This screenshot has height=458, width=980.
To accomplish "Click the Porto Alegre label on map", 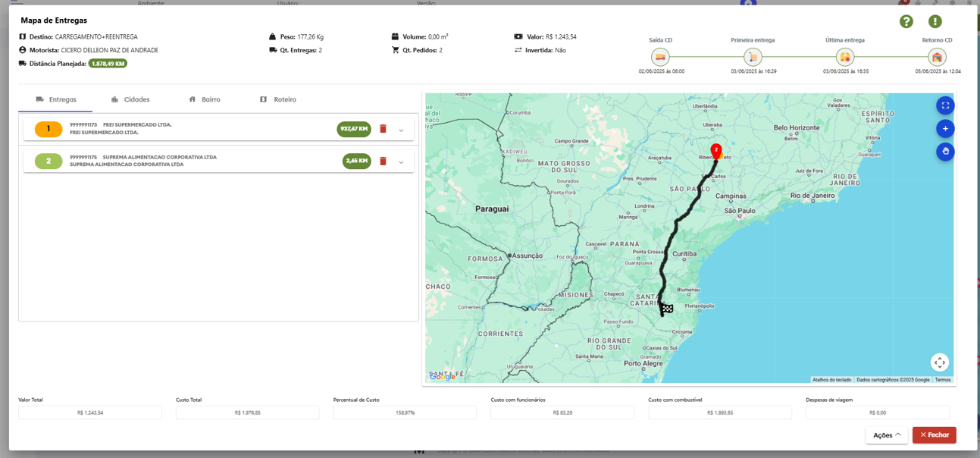I will coord(643,363).
